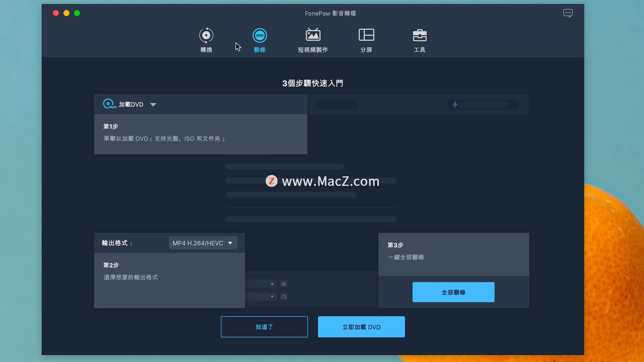Open the 工具 toolbox tab
This screenshot has width=644, height=362.
(420, 40)
